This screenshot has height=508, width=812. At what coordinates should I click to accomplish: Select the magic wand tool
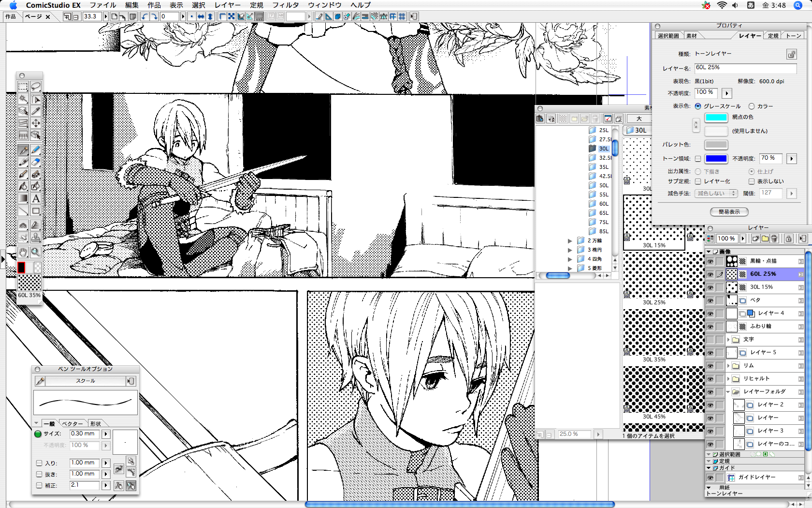23,99
